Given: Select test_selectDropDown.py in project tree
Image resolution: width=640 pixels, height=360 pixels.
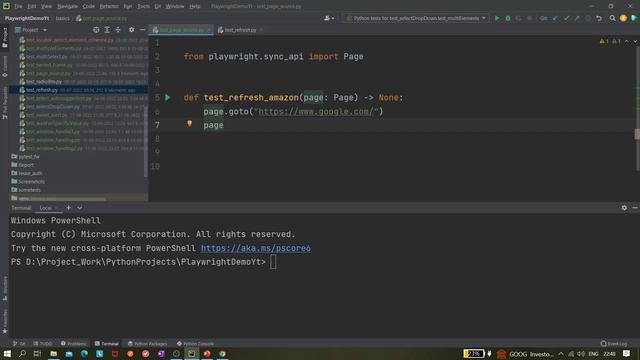Looking at the screenshot, I should click(x=53, y=107).
